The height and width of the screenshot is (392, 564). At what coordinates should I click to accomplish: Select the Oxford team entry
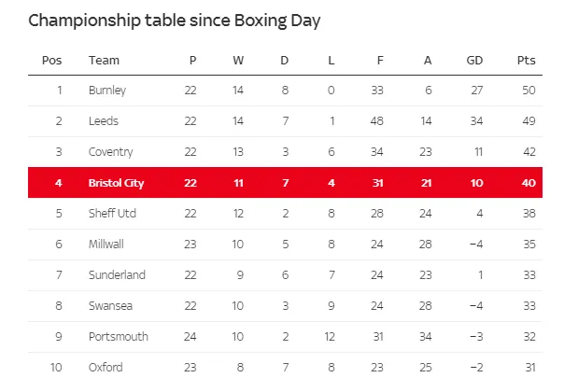105,368
